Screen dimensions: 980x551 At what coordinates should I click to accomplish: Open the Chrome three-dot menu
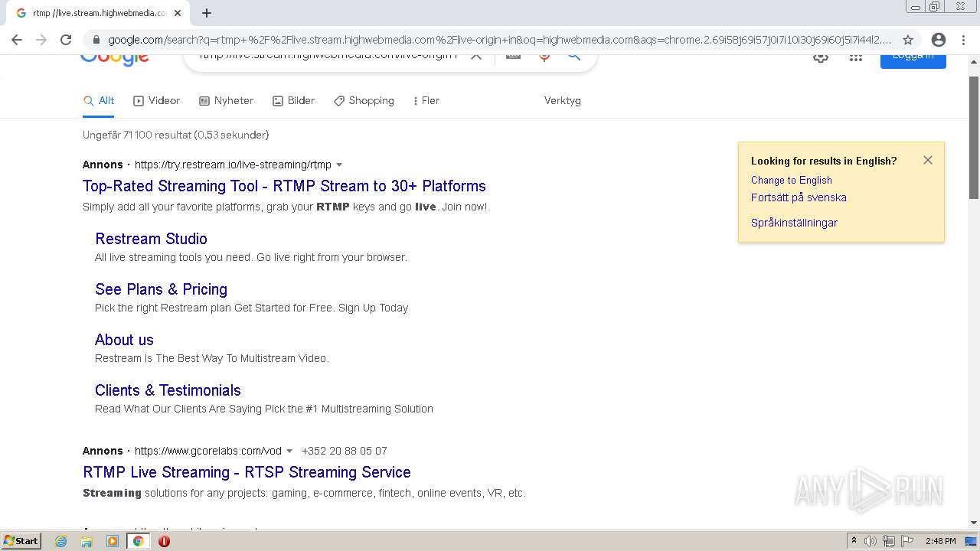tap(963, 40)
